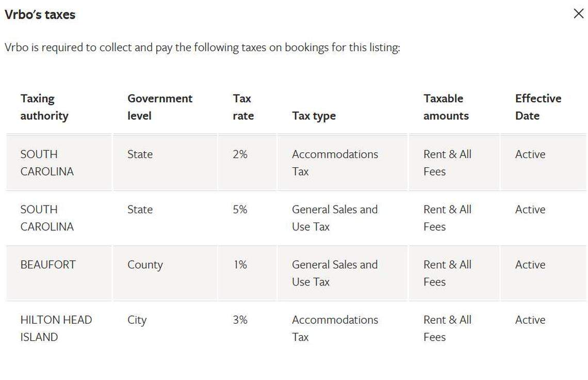588x380 pixels.
Task: Select Rent & All Fees in the last row
Action: [x=447, y=328]
